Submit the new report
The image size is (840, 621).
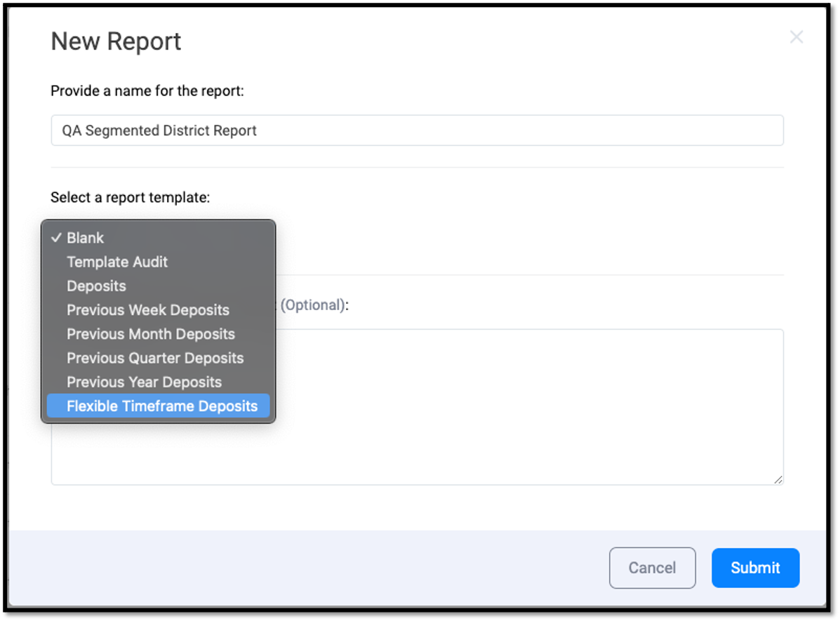tap(755, 568)
